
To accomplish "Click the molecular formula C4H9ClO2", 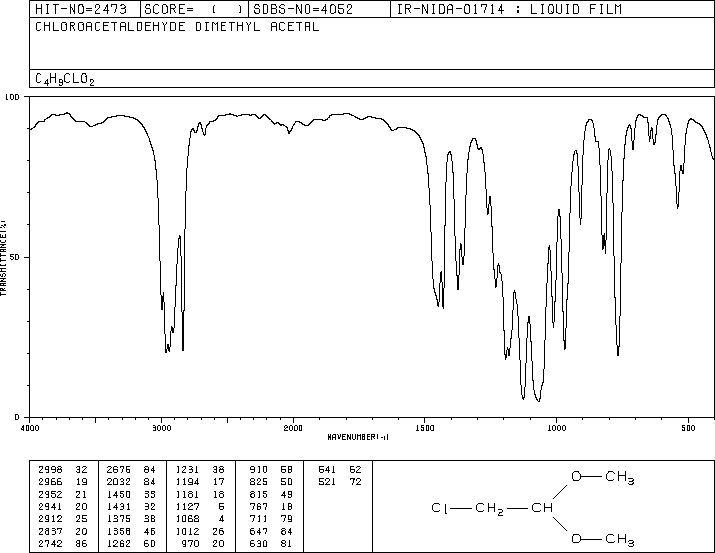I will 65,79.
